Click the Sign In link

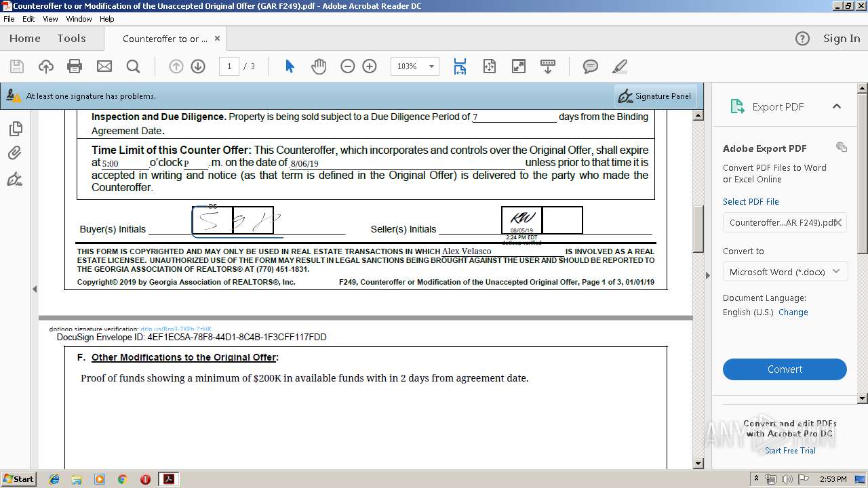pos(842,39)
